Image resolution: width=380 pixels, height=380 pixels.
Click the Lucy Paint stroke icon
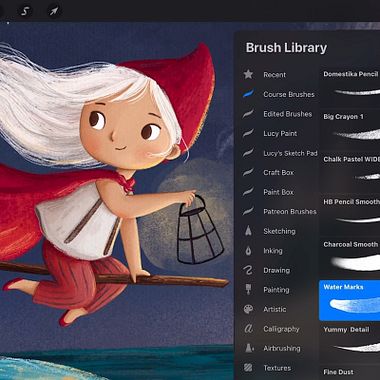tap(248, 133)
